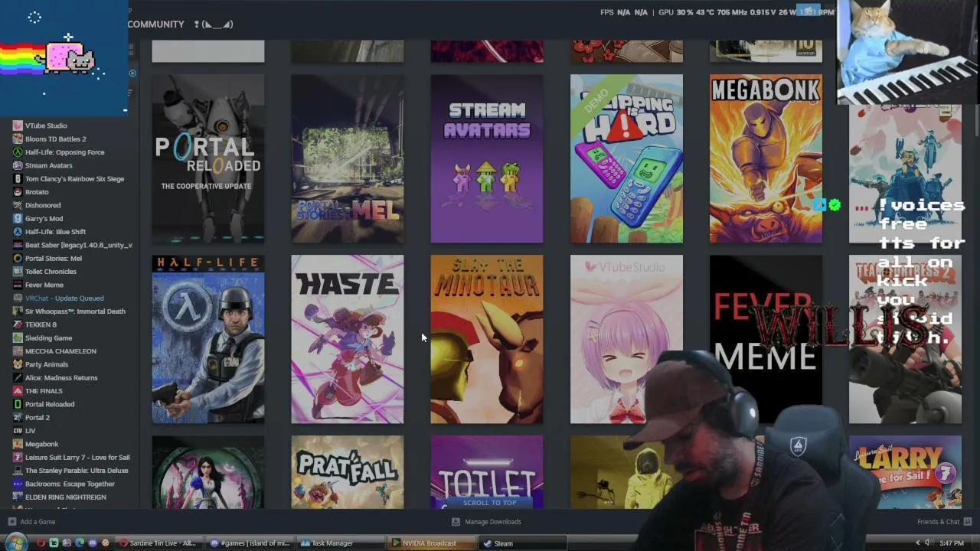Viewport: 980px width, 551px height.
Task: Open the Portal Reloaded game cover
Action: click(x=208, y=158)
